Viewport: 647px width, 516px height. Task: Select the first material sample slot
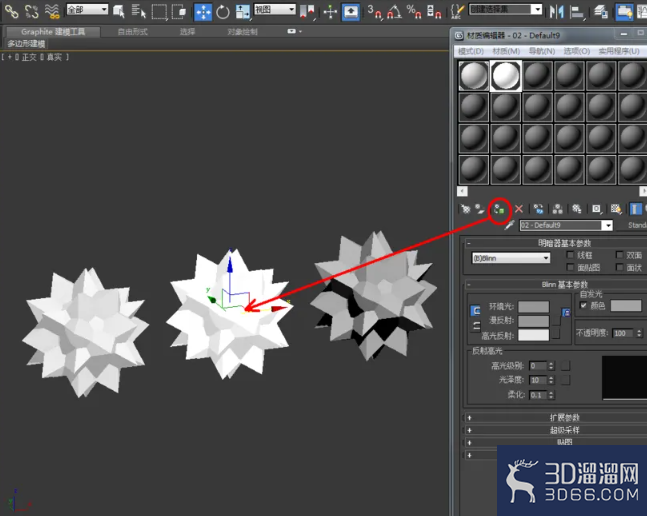[474, 75]
